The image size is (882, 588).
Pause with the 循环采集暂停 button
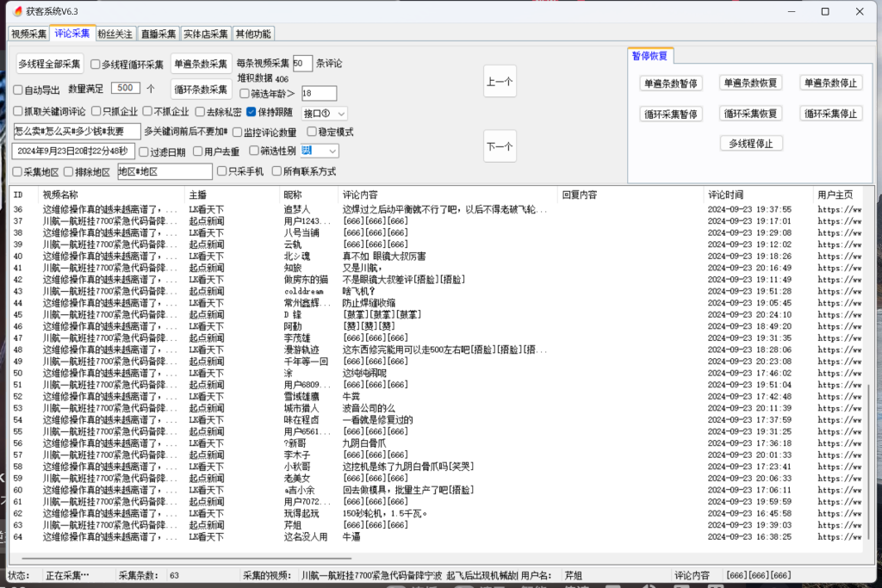coord(672,114)
